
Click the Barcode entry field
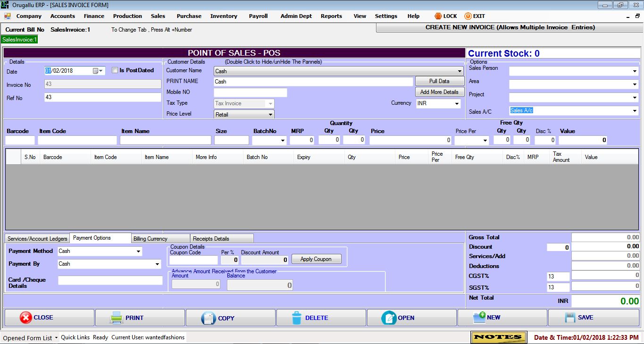pyautogui.click(x=20, y=140)
